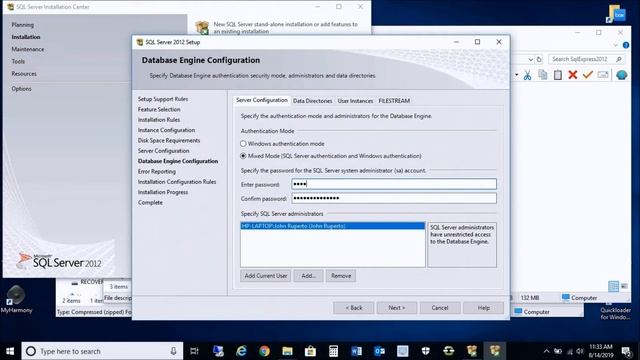Open Options in SQL Server Installation Center

pos(21,89)
